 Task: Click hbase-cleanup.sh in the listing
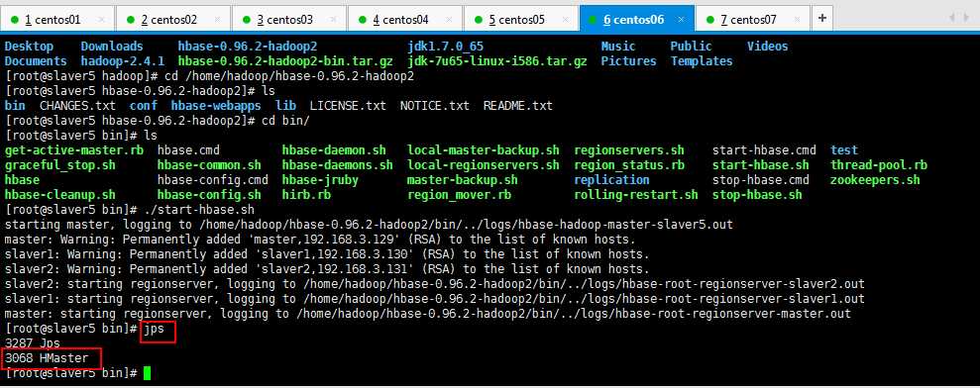point(60,195)
